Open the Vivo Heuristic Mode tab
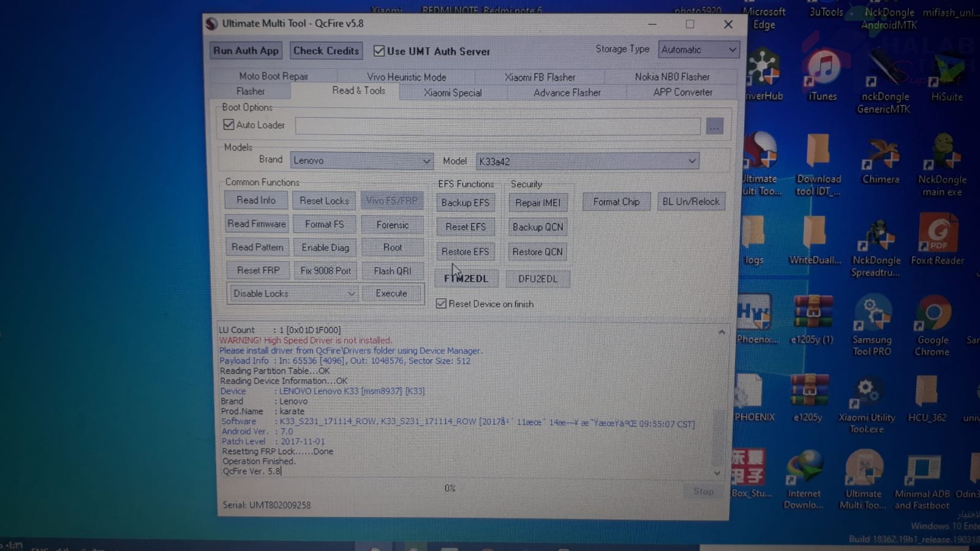Image resolution: width=980 pixels, height=551 pixels. [x=406, y=77]
